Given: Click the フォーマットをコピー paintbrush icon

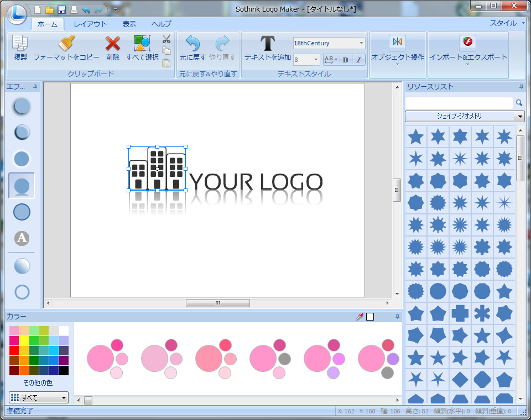Looking at the screenshot, I should 66,44.
